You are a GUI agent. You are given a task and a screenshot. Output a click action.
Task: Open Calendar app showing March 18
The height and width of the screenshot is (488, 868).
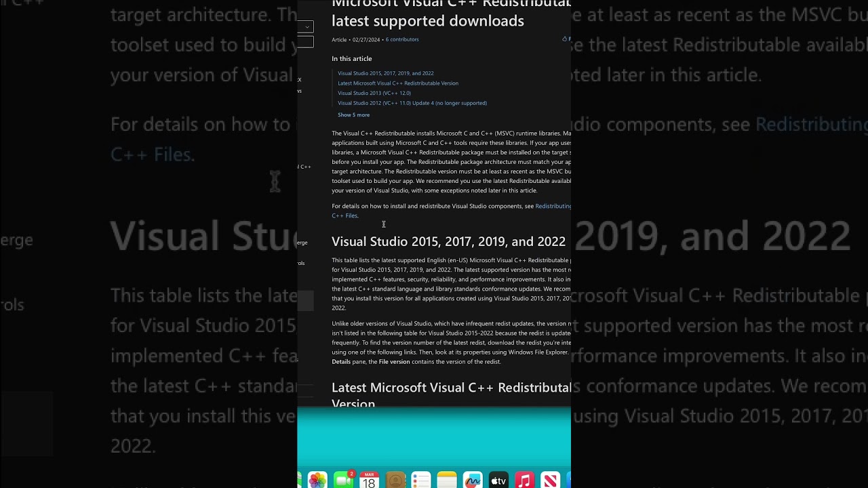pyautogui.click(x=369, y=481)
